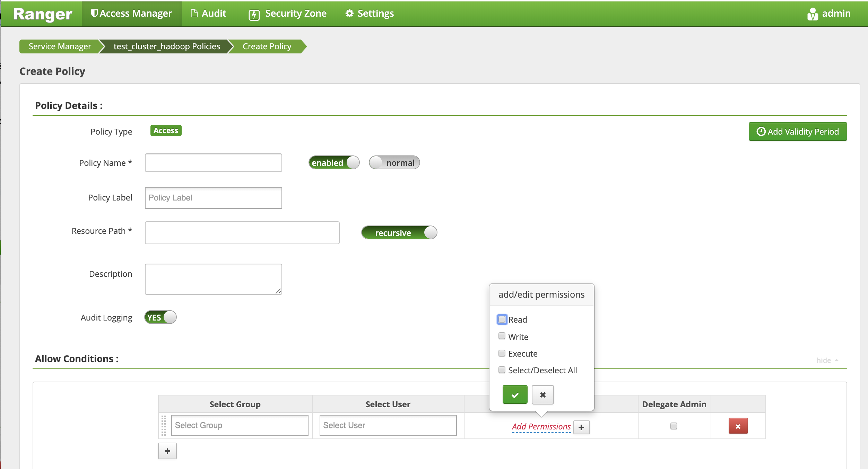Confirm permissions with green checkmark button
868x469 pixels.
click(515, 394)
